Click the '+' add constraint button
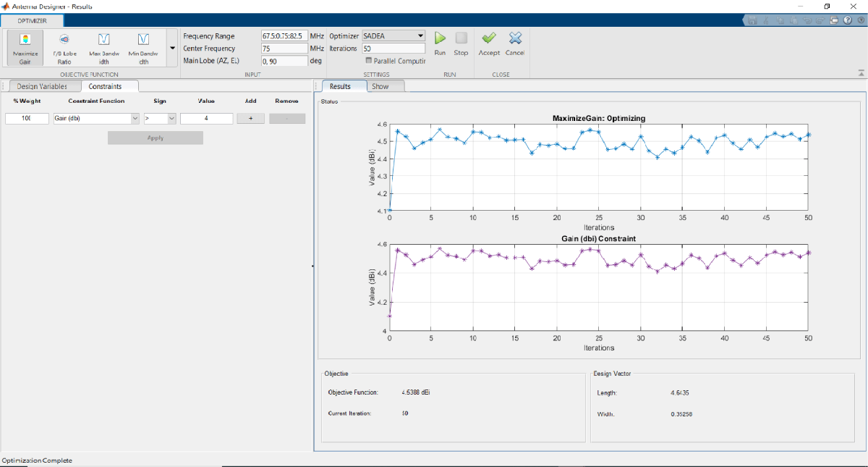The image size is (868, 467). [x=251, y=119]
